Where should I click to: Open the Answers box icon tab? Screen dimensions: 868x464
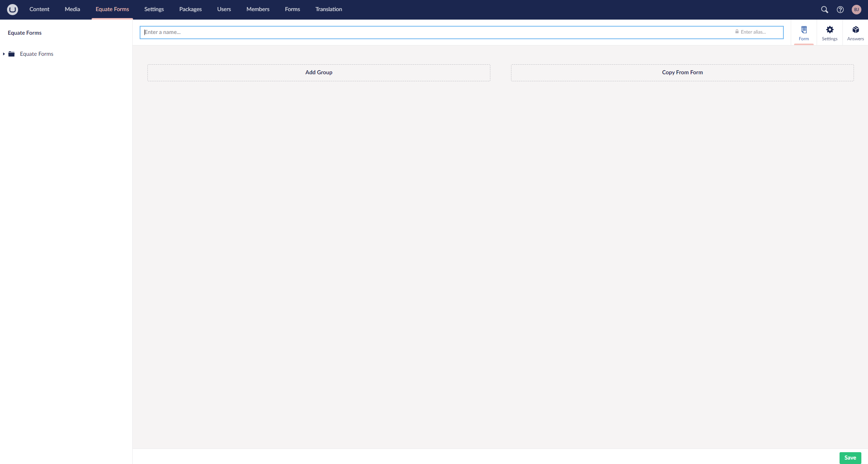point(855,33)
